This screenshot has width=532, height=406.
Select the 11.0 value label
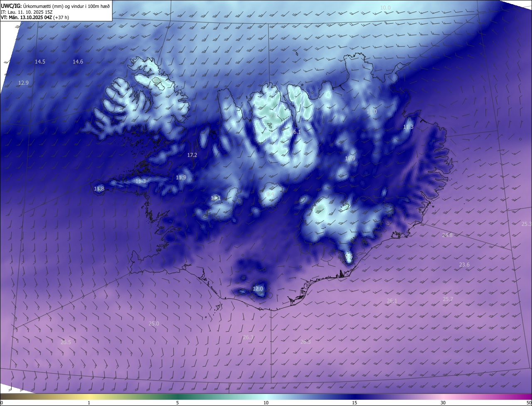[x=372, y=112]
